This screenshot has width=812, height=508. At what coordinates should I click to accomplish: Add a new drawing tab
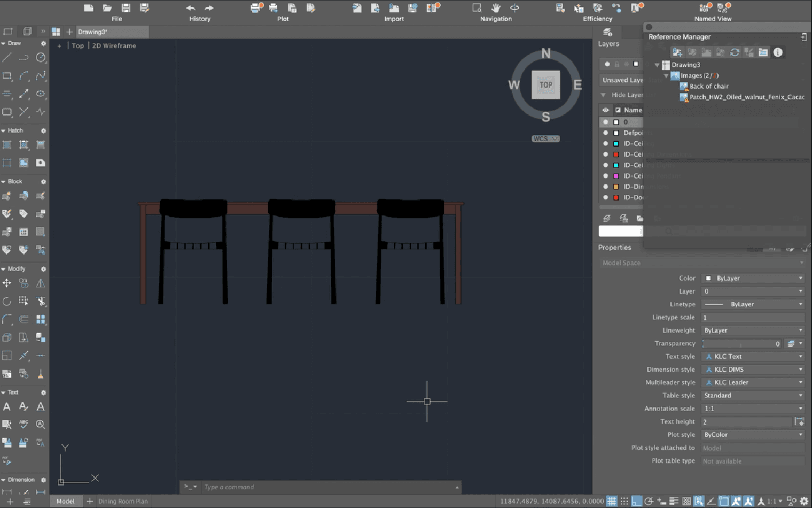[69, 32]
